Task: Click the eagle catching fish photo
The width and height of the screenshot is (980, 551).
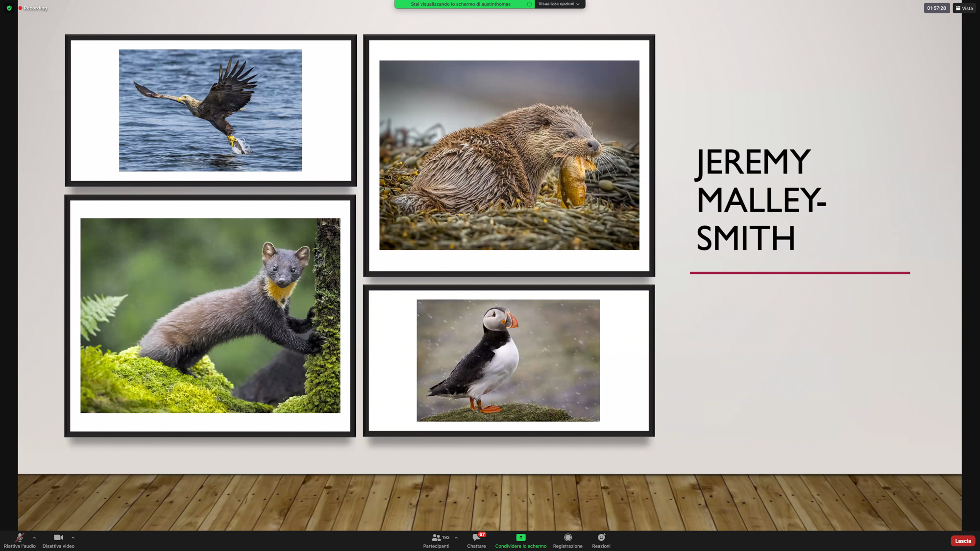Action: click(210, 110)
